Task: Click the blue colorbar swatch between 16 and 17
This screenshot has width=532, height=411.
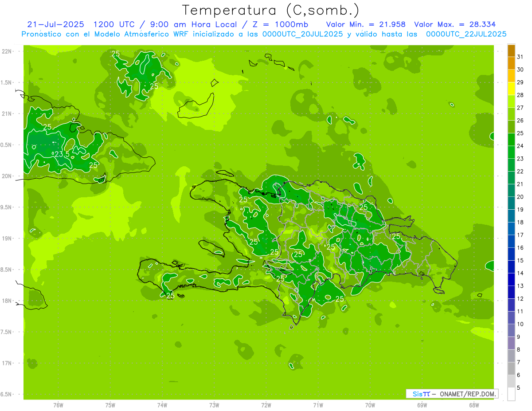Action: [511, 242]
